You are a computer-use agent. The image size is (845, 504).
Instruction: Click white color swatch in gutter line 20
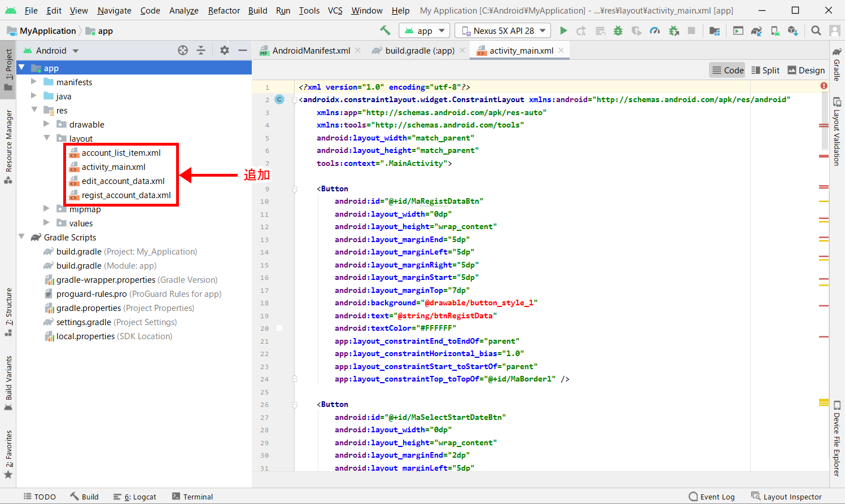tap(279, 328)
